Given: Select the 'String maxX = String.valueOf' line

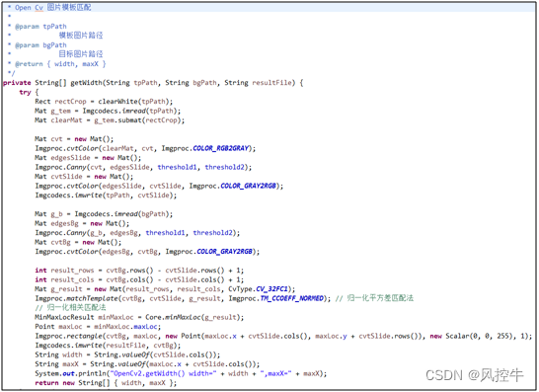Looking at the screenshot, I should coord(147,364).
